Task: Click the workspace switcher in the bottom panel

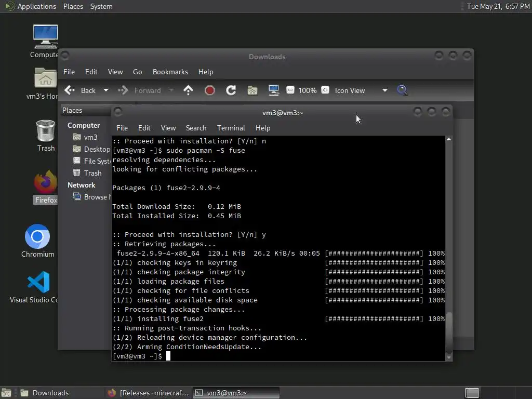Action: [x=472, y=393]
